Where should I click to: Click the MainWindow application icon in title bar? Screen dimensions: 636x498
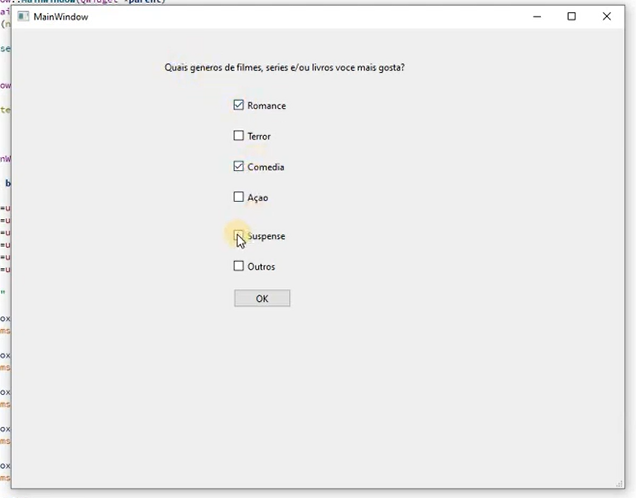click(24, 17)
